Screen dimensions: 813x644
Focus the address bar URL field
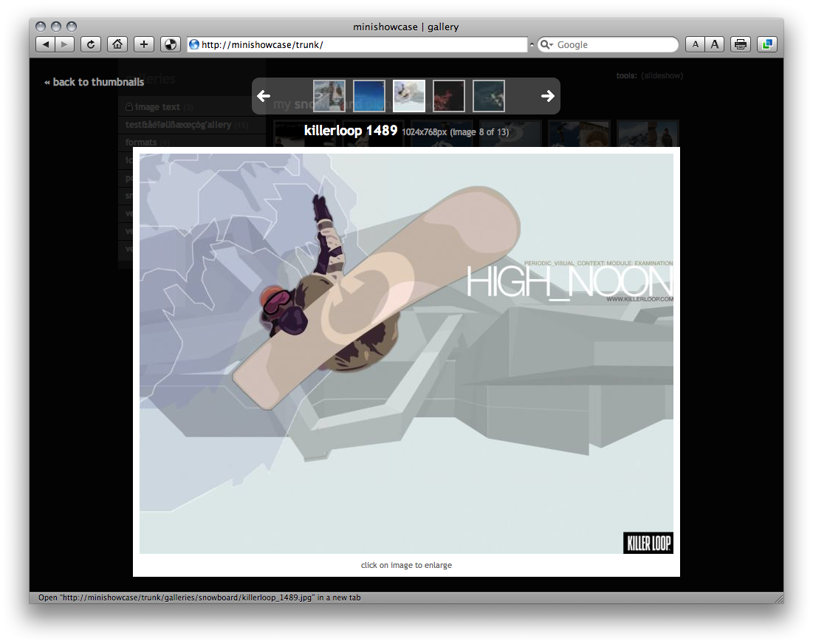[x=357, y=44]
